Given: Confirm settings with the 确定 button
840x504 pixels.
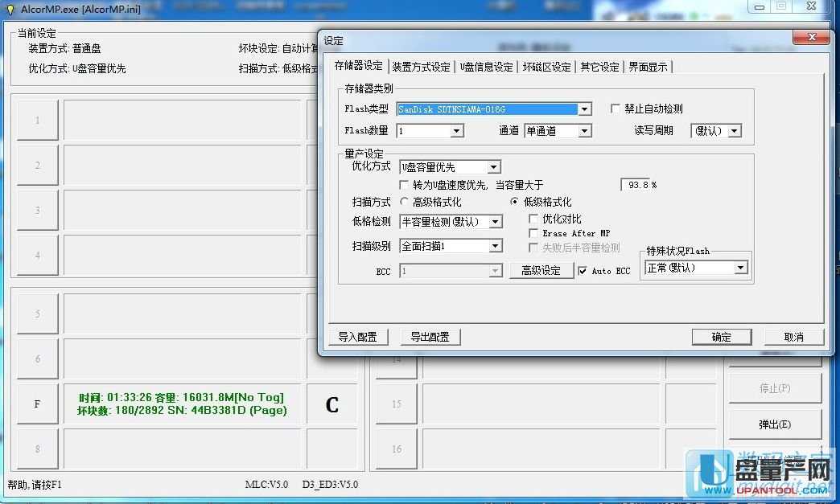Looking at the screenshot, I should 721,337.
